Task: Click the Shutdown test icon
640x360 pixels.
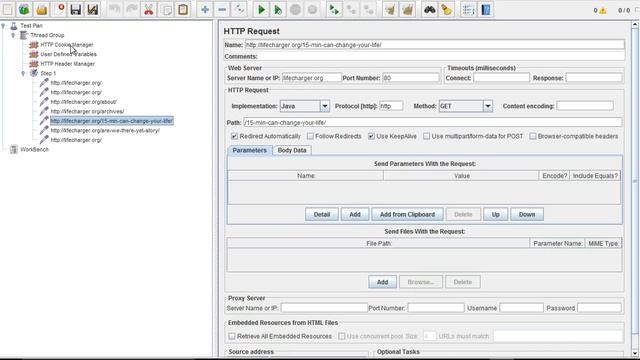Action: pos(312,9)
